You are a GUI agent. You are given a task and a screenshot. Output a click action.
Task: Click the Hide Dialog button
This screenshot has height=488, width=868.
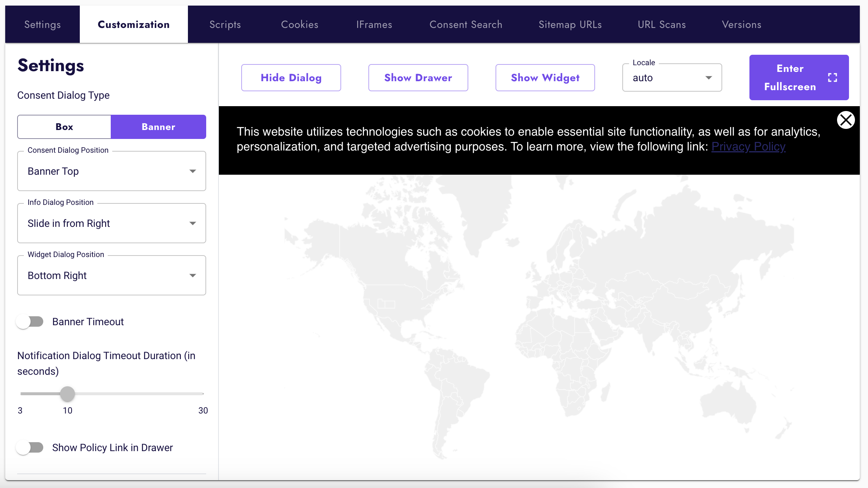tap(291, 77)
